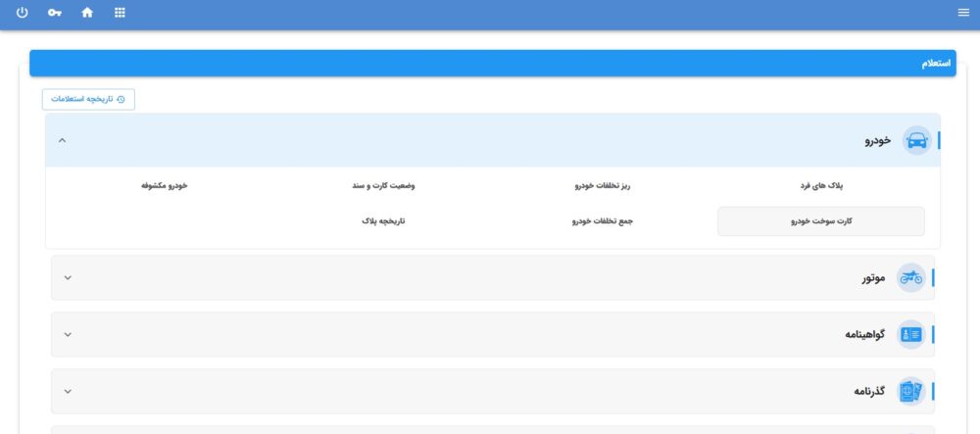The width and height of the screenshot is (980, 434).
Task: Select وضعیت کارت و سند inquiry
Action: coord(383,186)
